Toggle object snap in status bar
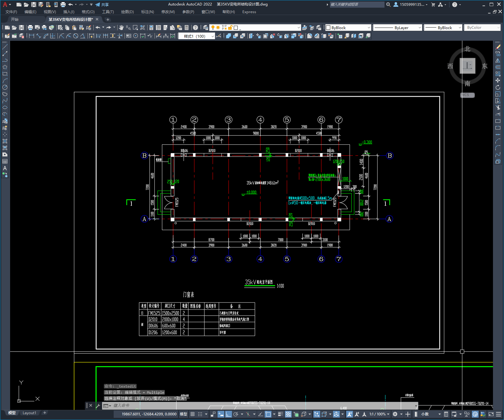Viewport: 504px width, 420px height. click(268, 414)
